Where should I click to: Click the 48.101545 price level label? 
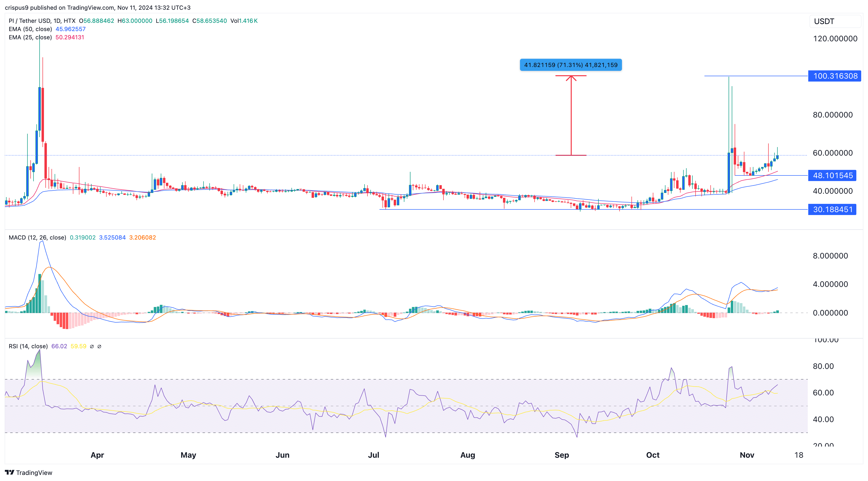[x=832, y=175]
